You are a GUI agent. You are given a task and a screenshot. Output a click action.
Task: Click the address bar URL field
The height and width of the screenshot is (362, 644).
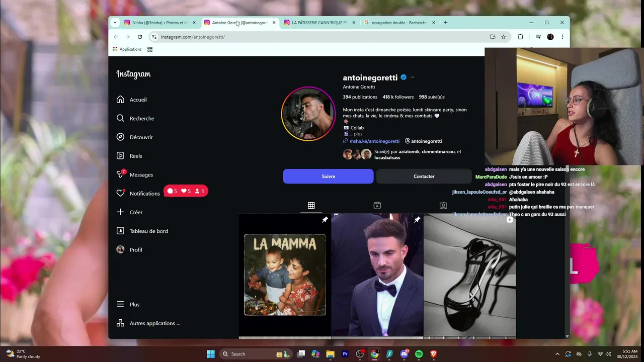(x=322, y=37)
